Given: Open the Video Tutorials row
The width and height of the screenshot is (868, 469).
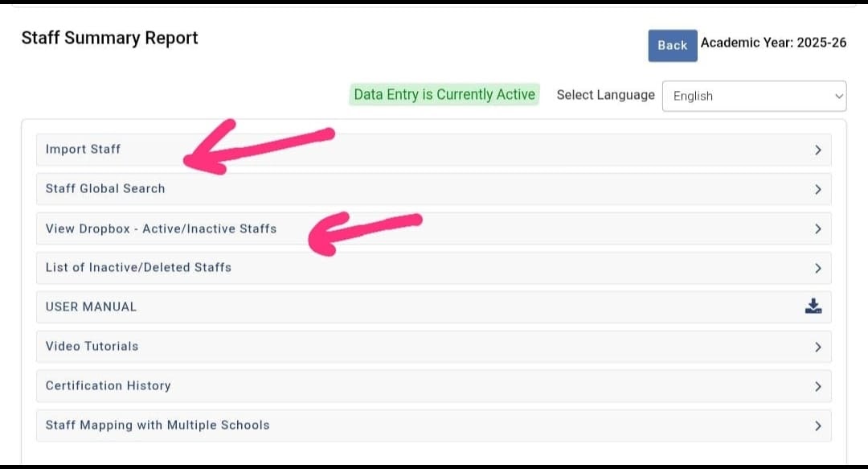Looking at the screenshot, I should [92, 346].
